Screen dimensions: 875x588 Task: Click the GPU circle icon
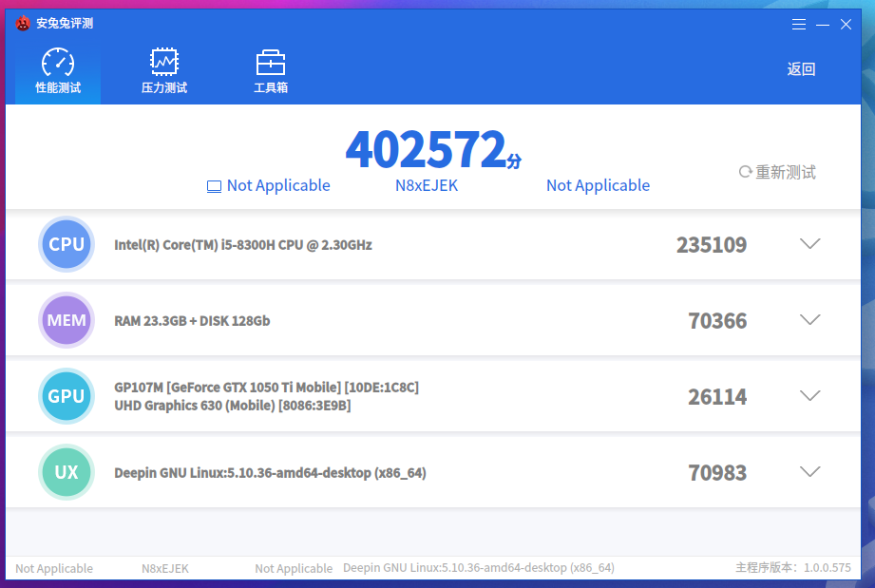point(67,396)
